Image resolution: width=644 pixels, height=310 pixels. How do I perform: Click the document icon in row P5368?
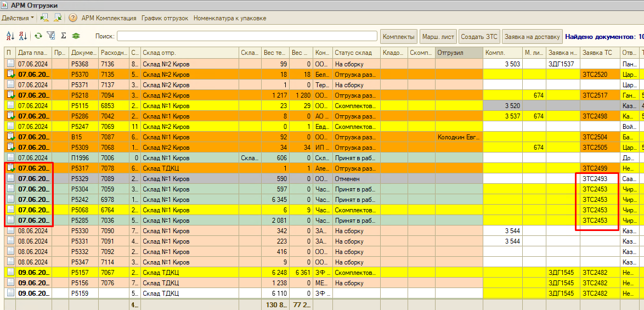pos(10,64)
